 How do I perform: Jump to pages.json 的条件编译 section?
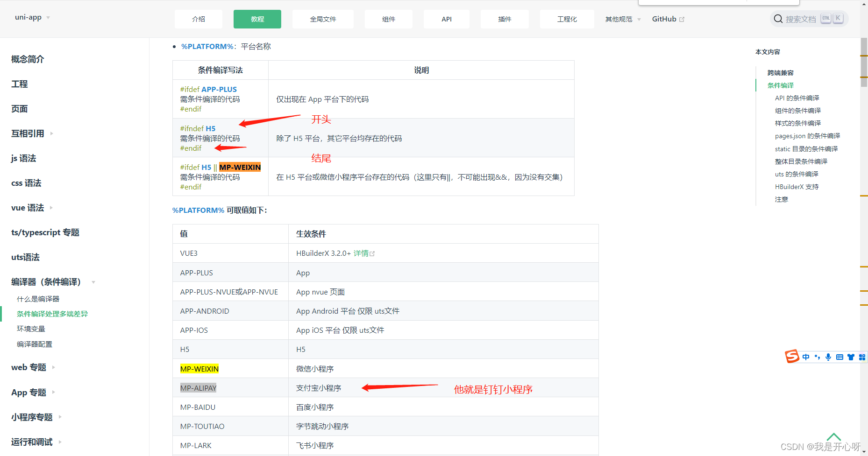(808, 136)
